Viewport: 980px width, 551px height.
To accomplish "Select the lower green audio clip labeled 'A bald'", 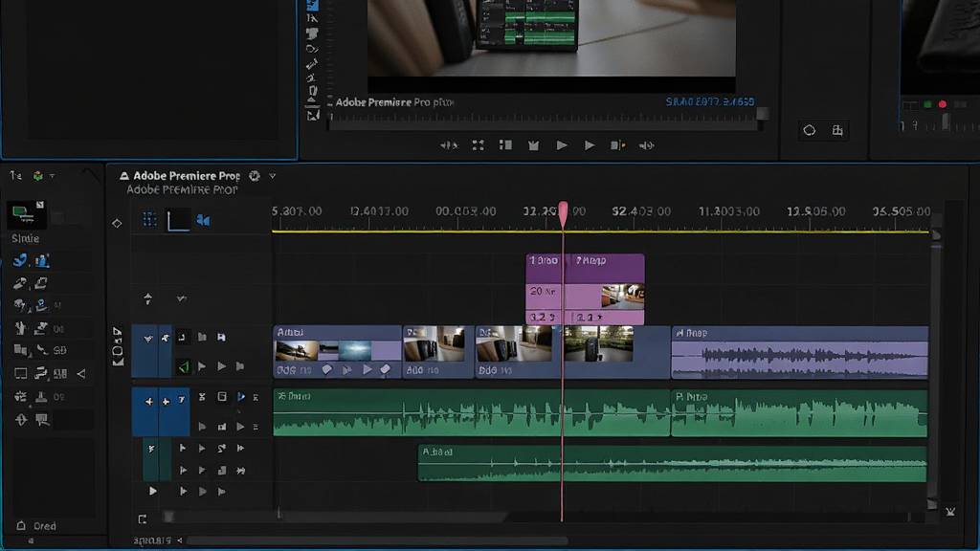I will point(673,464).
